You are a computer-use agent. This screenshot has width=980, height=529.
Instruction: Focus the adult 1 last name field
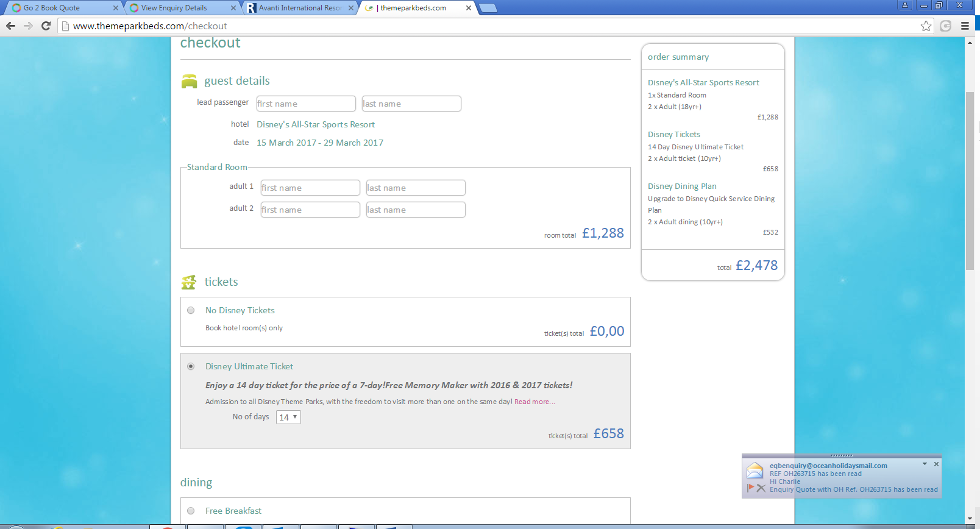click(x=416, y=188)
